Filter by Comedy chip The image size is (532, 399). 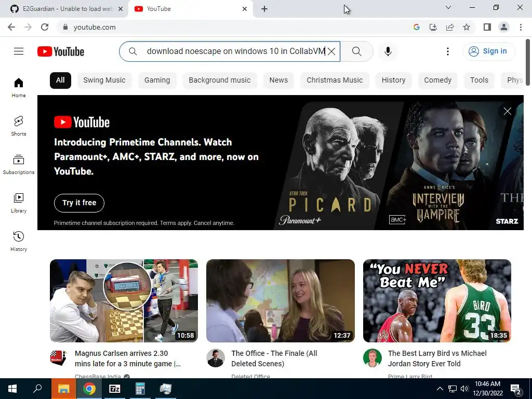point(437,81)
